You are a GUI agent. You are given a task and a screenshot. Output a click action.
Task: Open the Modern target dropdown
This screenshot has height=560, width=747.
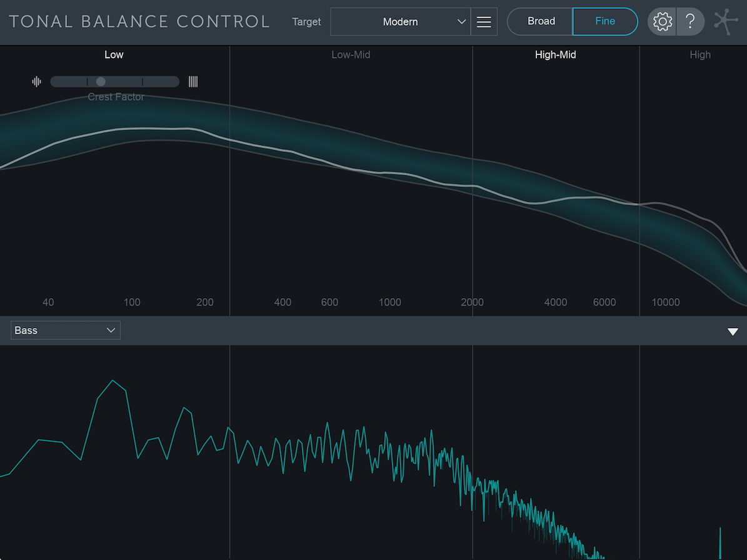tap(401, 22)
